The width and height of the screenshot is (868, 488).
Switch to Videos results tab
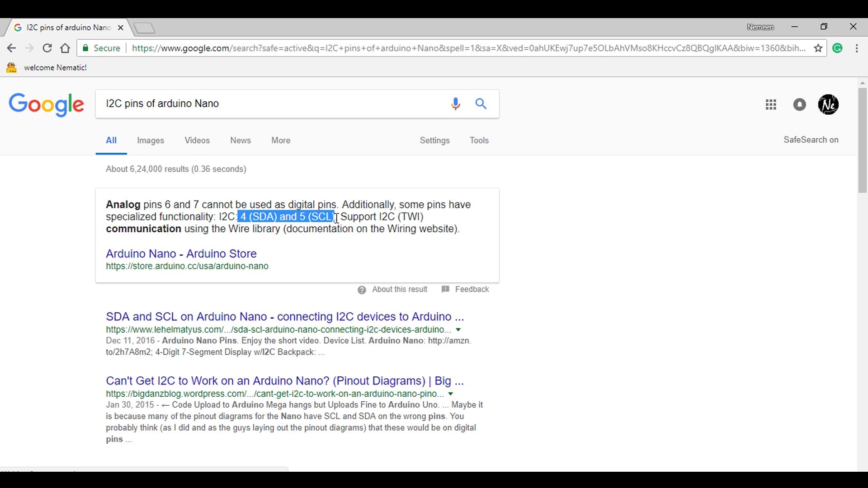197,141
